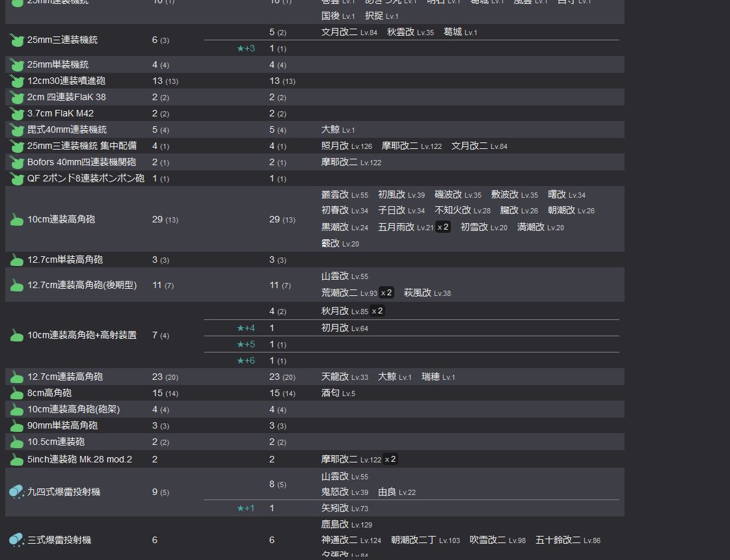The height and width of the screenshot is (560, 730).
Task: Click ship 鬼怒改 Lv.39
Action: point(345,492)
